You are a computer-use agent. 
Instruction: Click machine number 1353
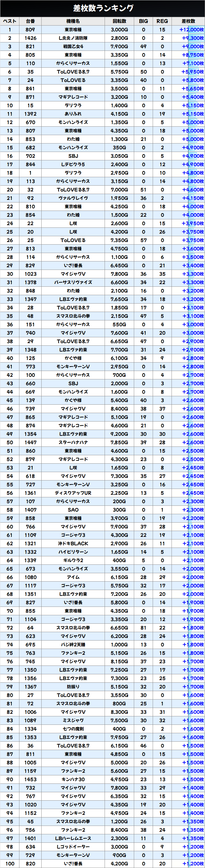[30, 737]
